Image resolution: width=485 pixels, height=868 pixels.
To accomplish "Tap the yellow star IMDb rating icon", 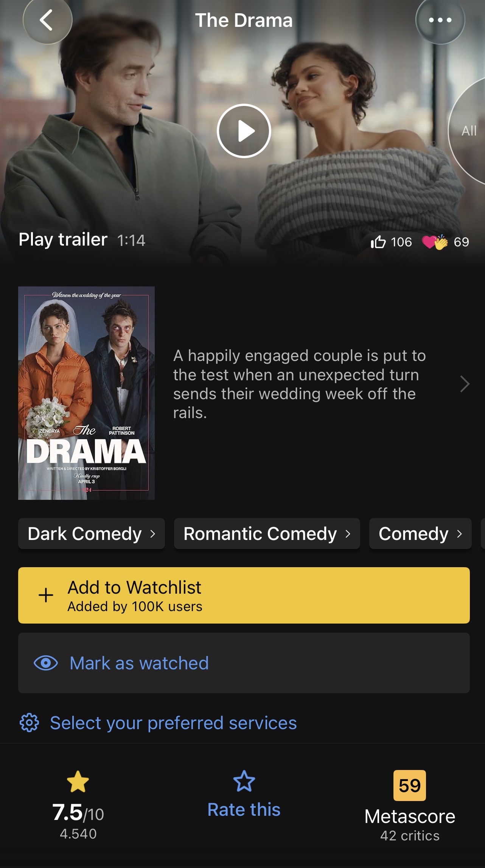I will click(x=78, y=782).
